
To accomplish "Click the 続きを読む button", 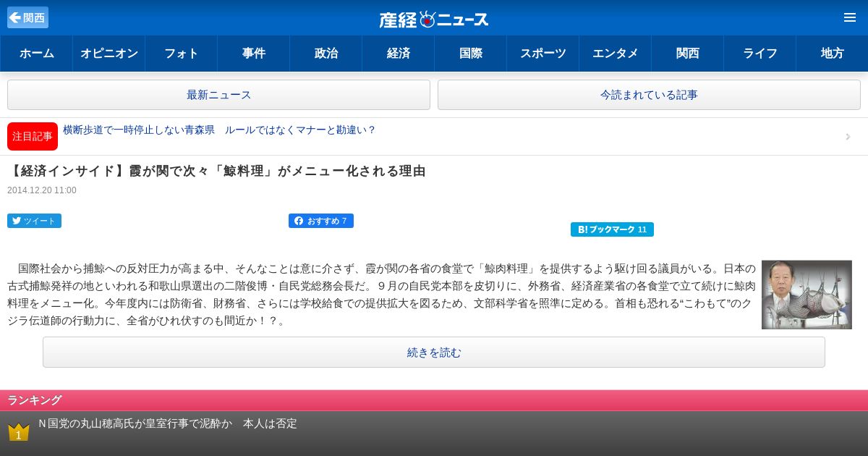I will (x=434, y=352).
